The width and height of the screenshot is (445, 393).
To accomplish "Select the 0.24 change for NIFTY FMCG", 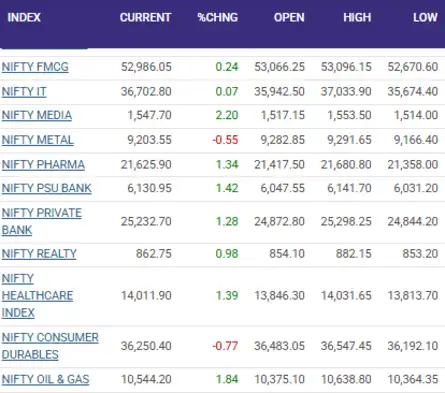I will [x=227, y=67].
